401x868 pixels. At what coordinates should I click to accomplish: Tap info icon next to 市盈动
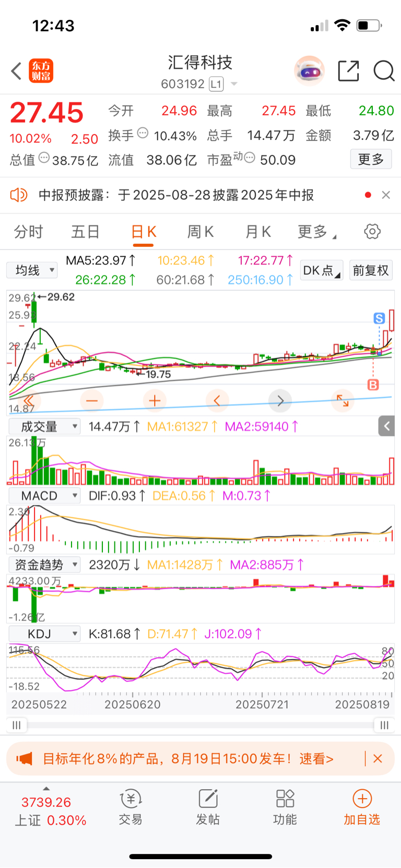(x=250, y=157)
